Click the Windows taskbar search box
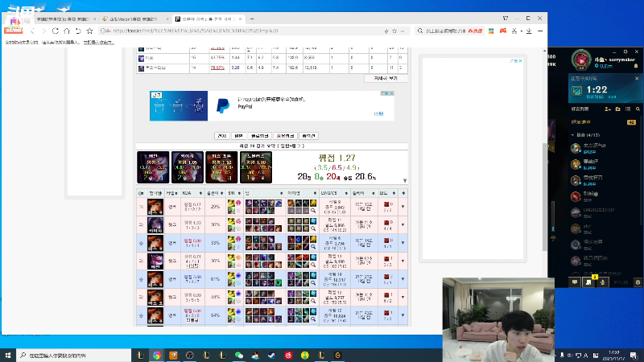This screenshot has width=644, height=362. [74, 356]
